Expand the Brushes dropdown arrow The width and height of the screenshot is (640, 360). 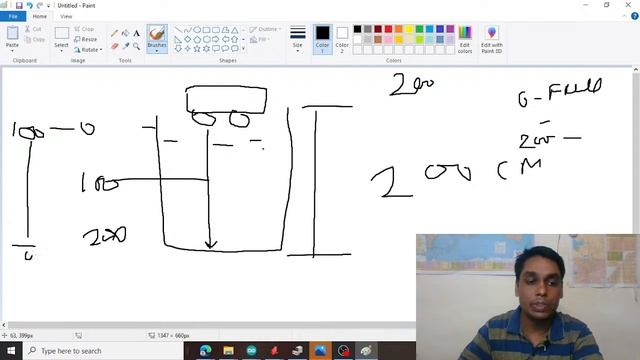157,51
